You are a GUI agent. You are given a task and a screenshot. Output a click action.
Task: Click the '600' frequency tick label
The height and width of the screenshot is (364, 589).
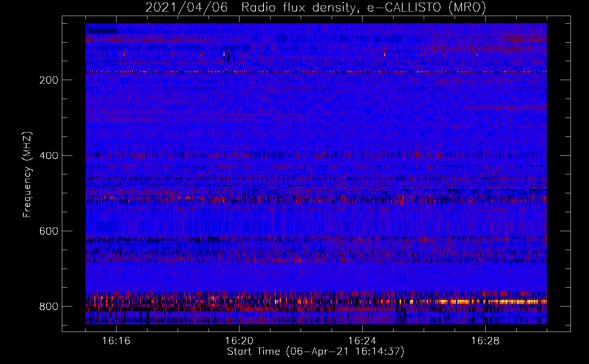pos(49,232)
